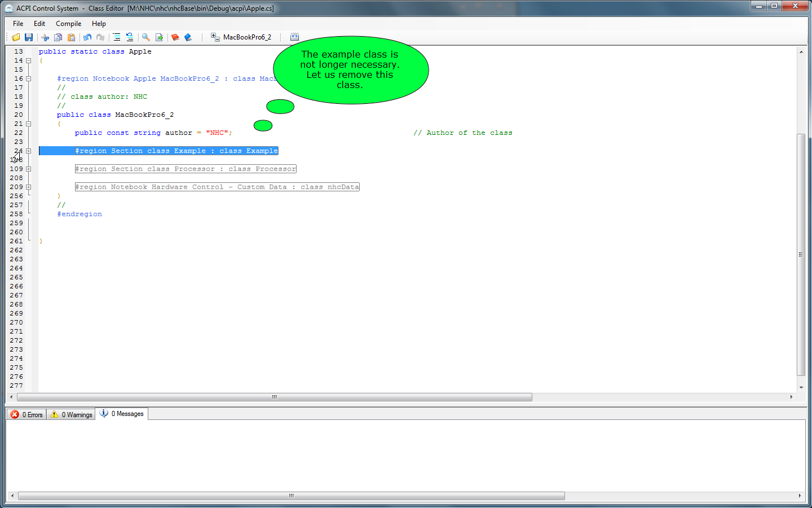Save the class with the floppy disk icon
The width and height of the screenshot is (812, 508).
(x=29, y=37)
